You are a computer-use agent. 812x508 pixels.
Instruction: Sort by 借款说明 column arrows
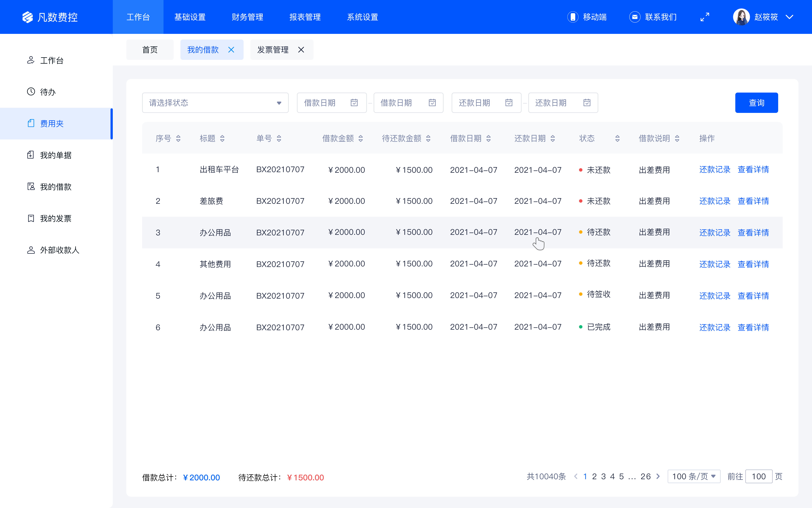(677, 138)
